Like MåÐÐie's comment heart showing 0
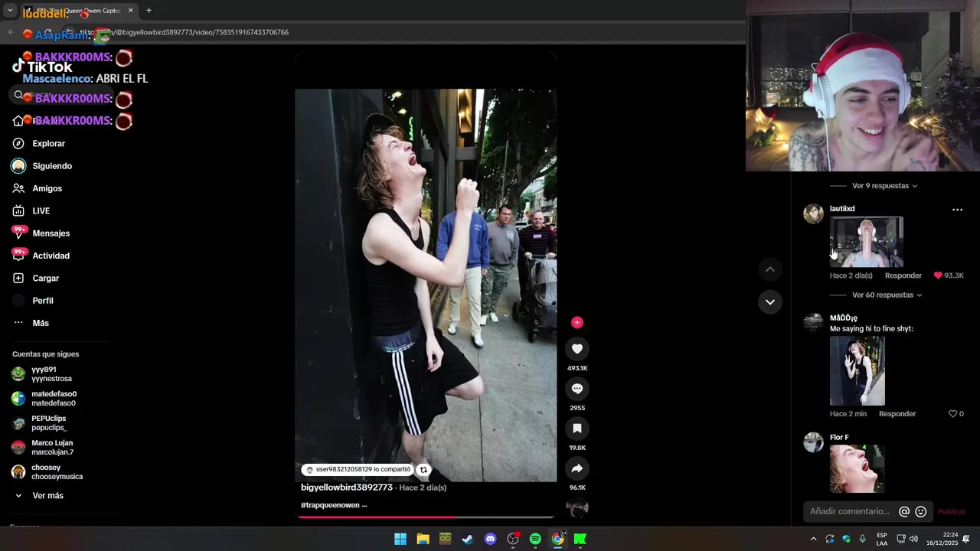The width and height of the screenshot is (980, 551). [x=953, y=414]
